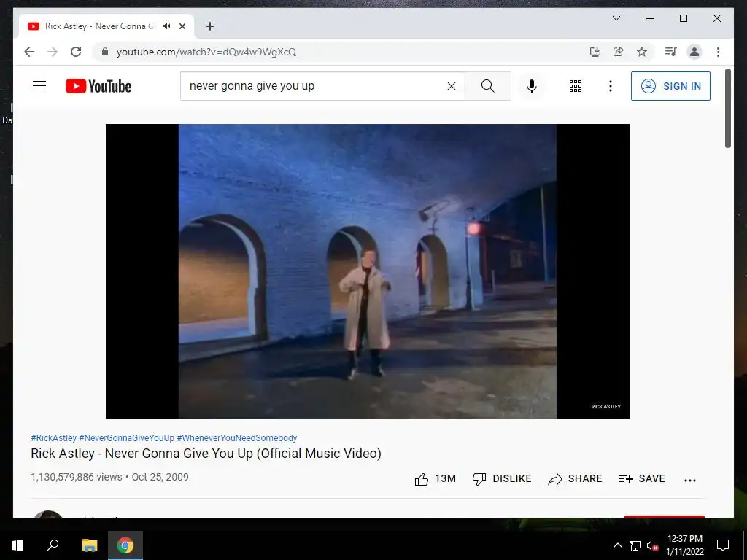Click the video title text
Image resolution: width=747 pixels, height=560 pixels.
206,454
